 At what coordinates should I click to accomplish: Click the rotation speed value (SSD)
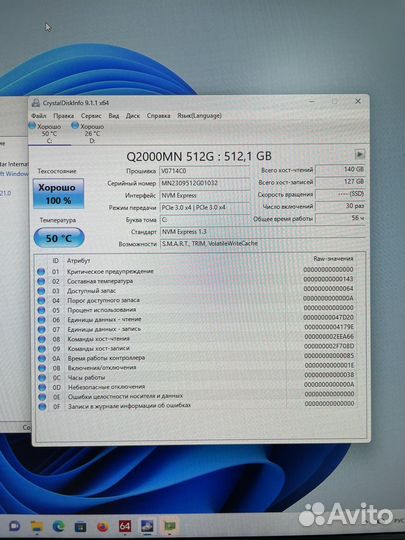pyautogui.click(x=340, y=194)
